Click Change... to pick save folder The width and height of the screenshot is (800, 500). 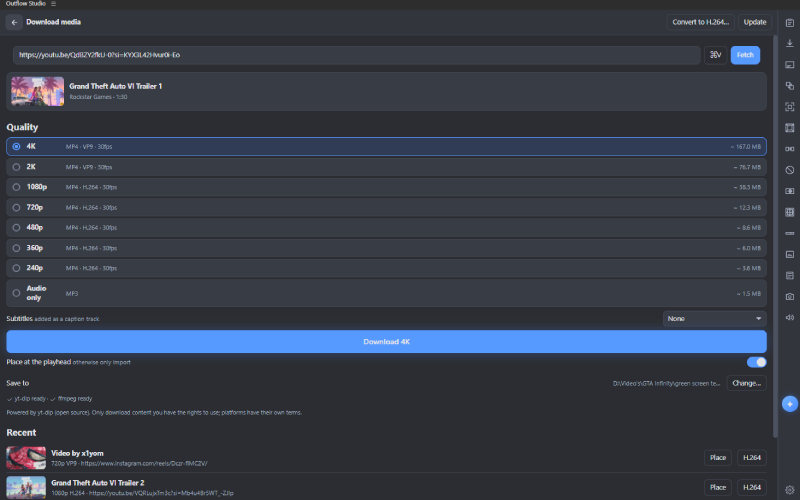click(746, 383)
